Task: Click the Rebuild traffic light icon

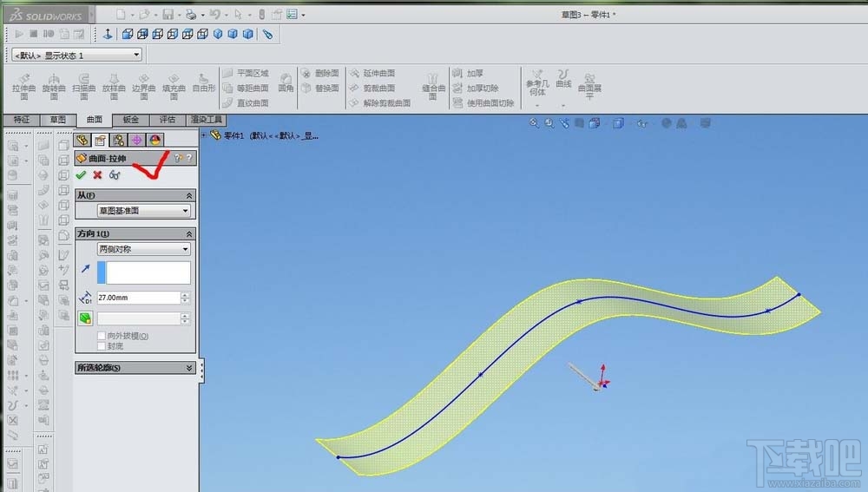Action: 262,15
